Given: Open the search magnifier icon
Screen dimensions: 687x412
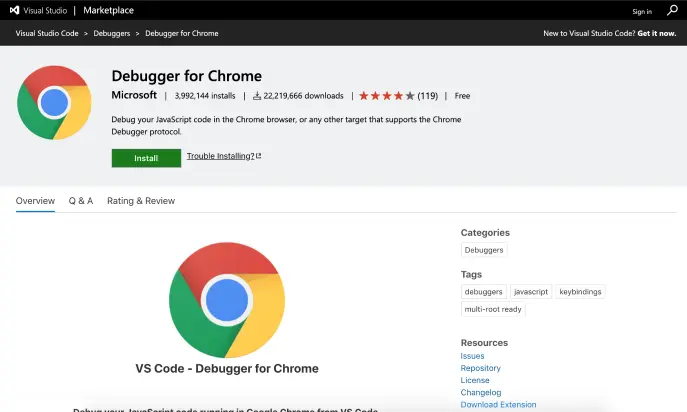Looking at the screenshot, I should pos(672,10).
